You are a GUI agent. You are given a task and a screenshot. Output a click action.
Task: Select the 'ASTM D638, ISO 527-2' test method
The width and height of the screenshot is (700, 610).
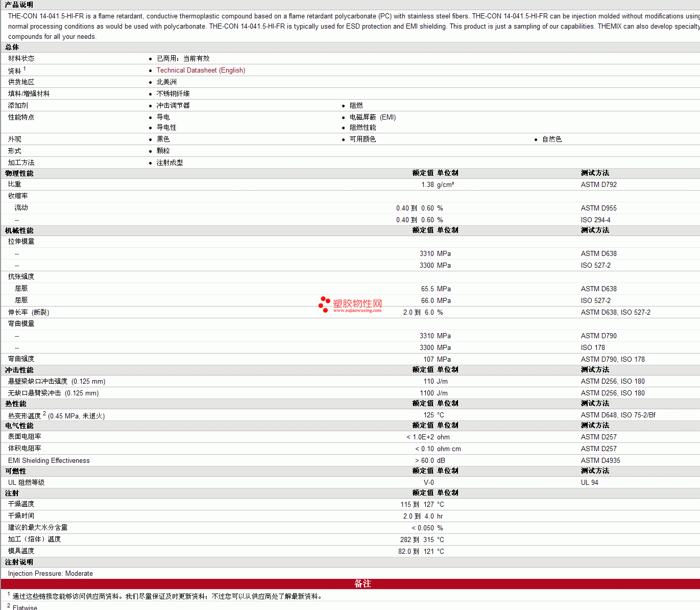616,313
